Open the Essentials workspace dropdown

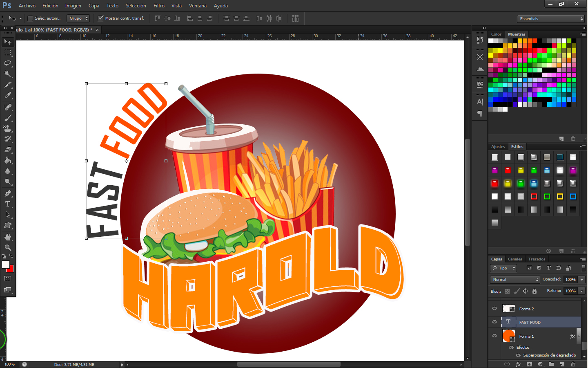coord(551,19)
